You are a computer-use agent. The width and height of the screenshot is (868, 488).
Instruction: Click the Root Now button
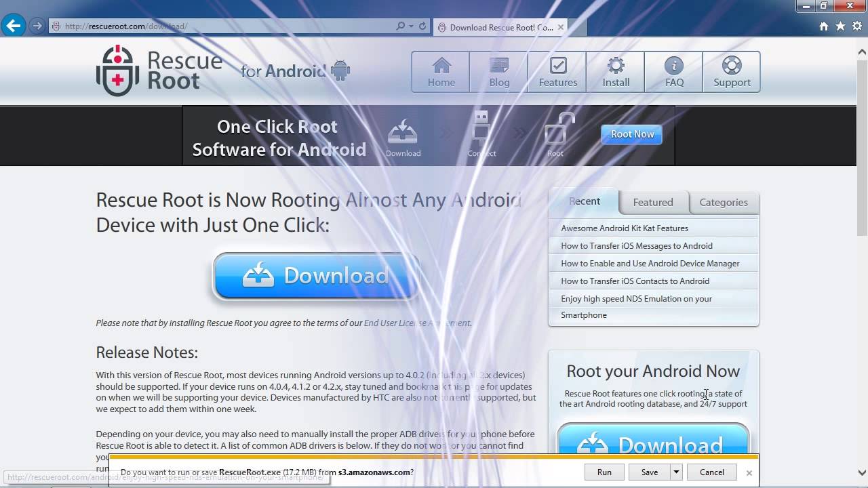coord(632,134)
